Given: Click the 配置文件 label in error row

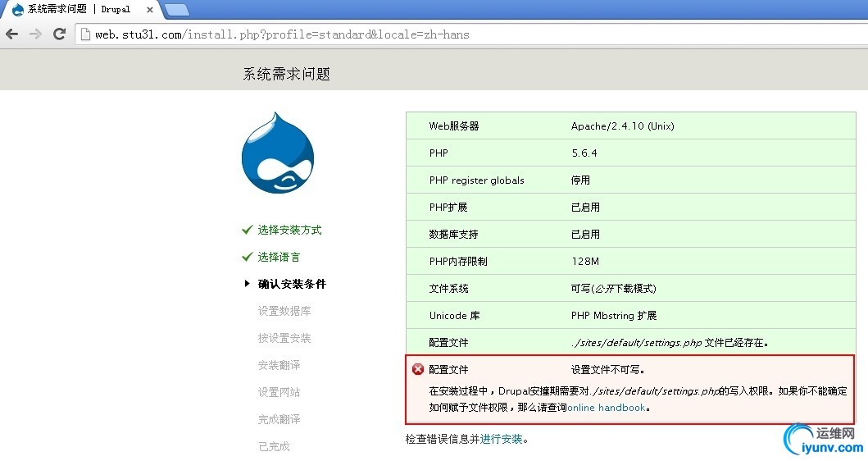Looking at the screenshot, I should [x=448, y=370].
